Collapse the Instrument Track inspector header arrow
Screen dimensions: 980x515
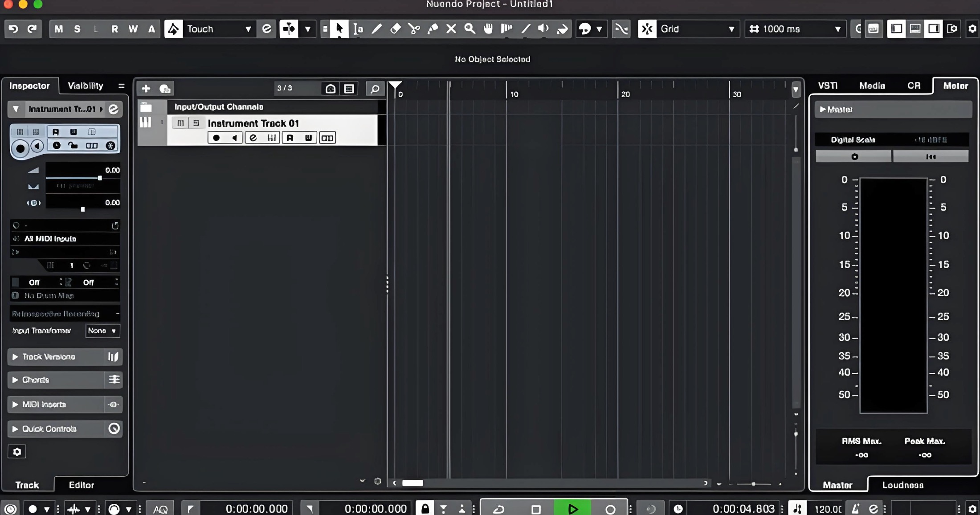tap(16, 109)
